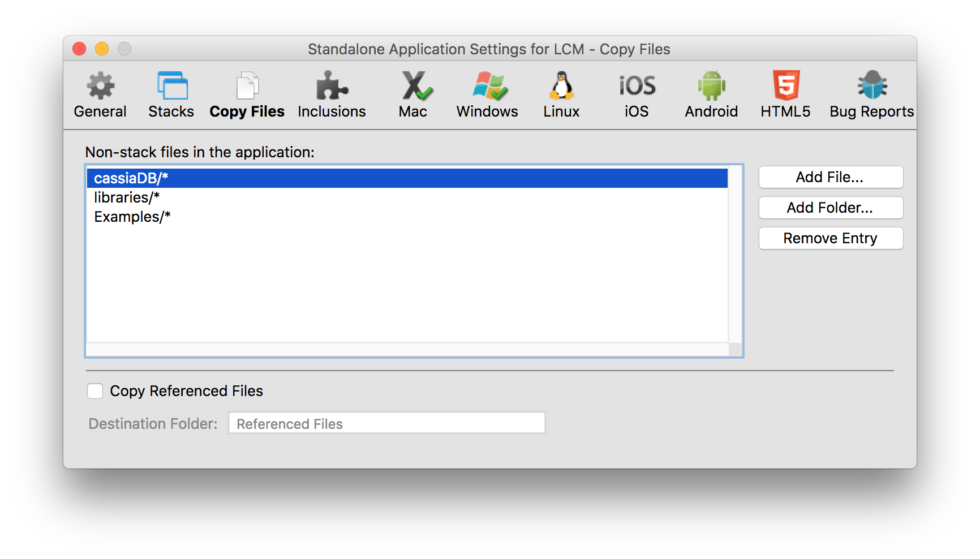980x559 pixels.
Task: Select the libraries/* entry in the list
Action: [x=407, y=197]
